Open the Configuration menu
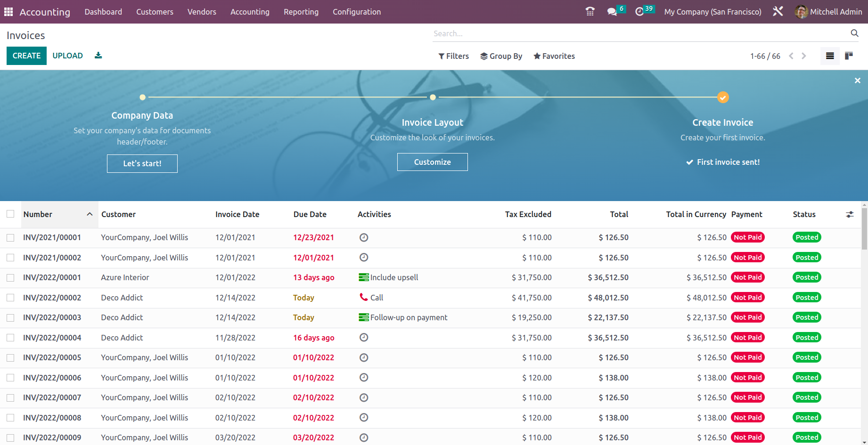The width and height of the screenshot is (868, 445). tap(356, 12)
